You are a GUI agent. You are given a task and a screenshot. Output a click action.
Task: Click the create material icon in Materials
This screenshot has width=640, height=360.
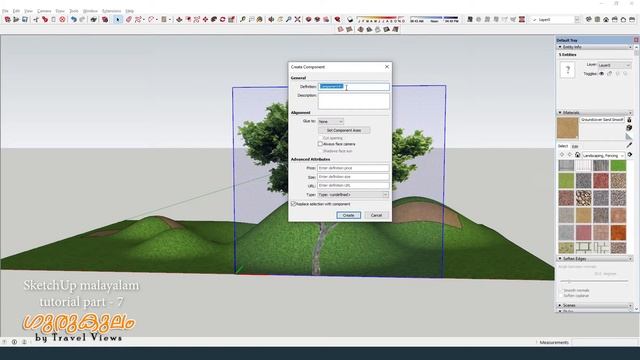[x=629, y=128]
